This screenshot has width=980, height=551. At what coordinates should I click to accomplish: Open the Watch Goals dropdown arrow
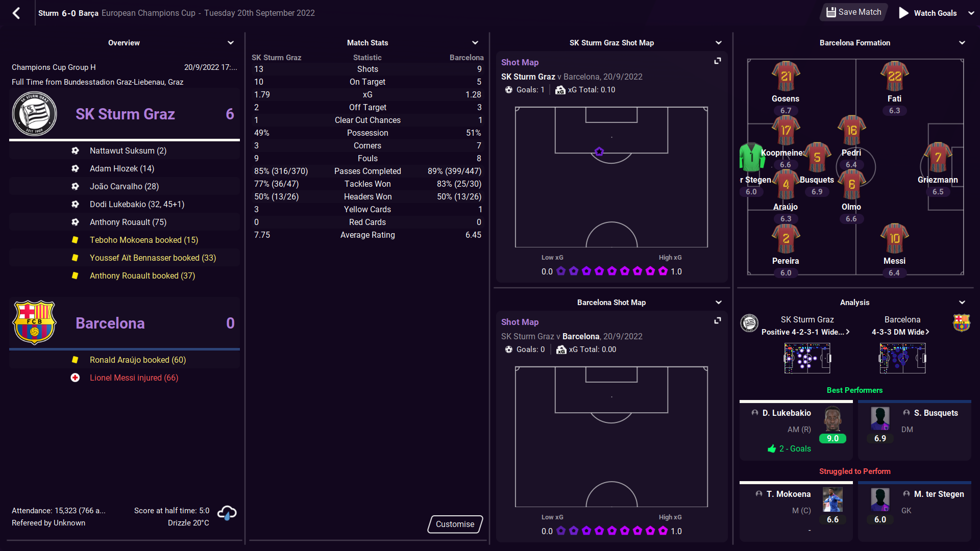(971, 13)
